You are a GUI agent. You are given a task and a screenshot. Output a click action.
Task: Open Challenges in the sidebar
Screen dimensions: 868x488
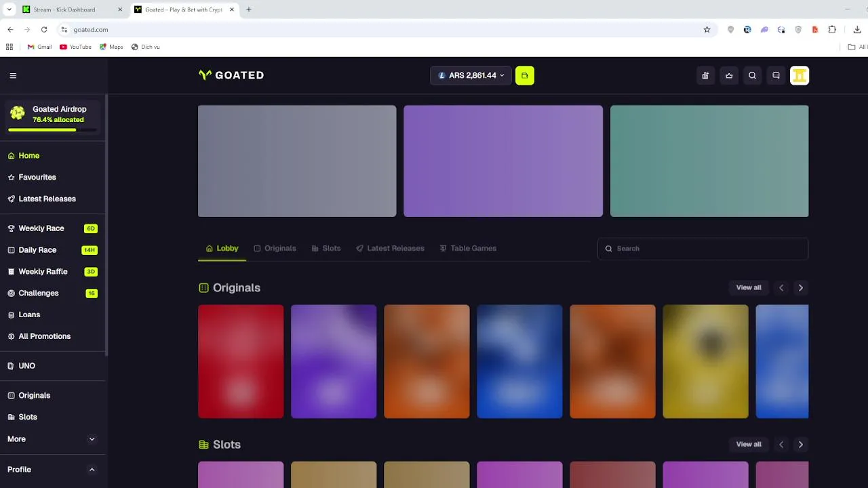coord(52,293)
